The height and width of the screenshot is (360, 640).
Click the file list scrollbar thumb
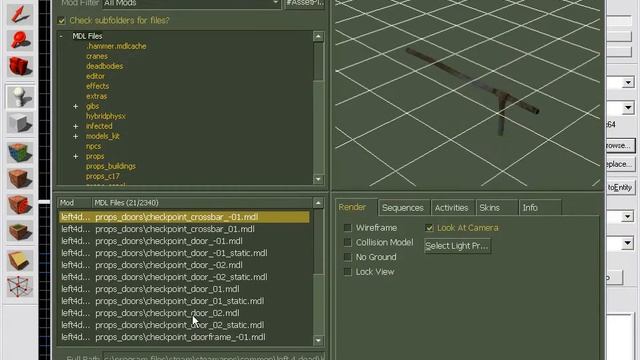pyautogui.click(x=318, y=241)
